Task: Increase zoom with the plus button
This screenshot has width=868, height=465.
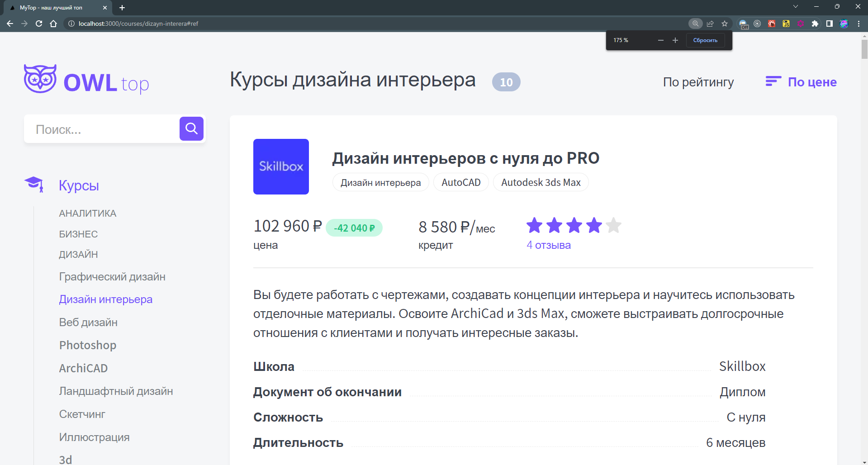Action: coord(675,40)
